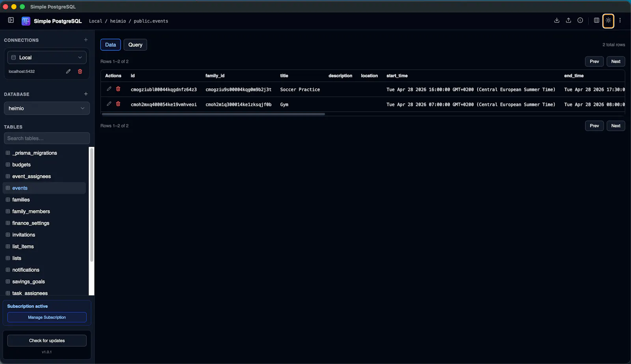Click the bottom Prev button
Screen dimensions: 631x364
pyautogui.click(x=594, y=126)
